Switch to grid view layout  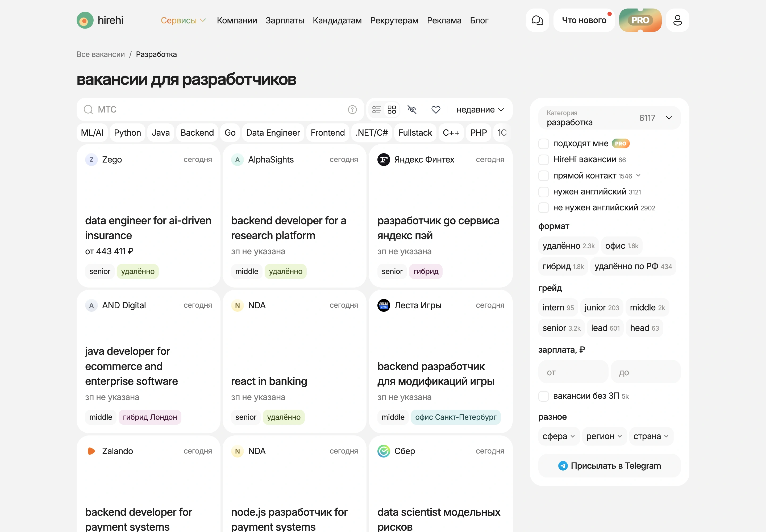pyautogui.click(x=392, y=109)
